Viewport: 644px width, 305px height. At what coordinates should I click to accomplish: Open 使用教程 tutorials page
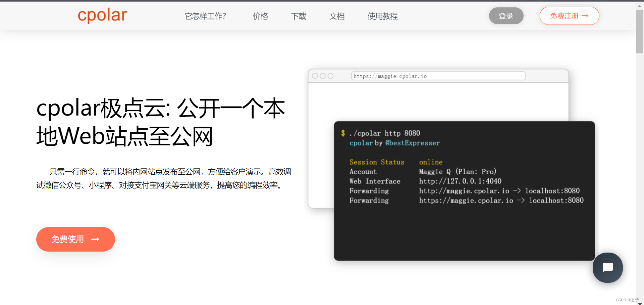(382, 16)
